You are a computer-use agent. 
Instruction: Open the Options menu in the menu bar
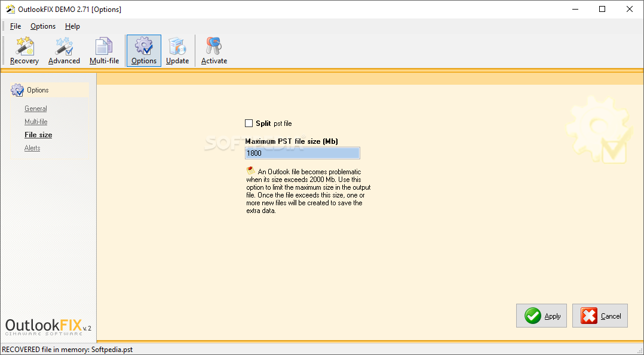click(43, 26)
